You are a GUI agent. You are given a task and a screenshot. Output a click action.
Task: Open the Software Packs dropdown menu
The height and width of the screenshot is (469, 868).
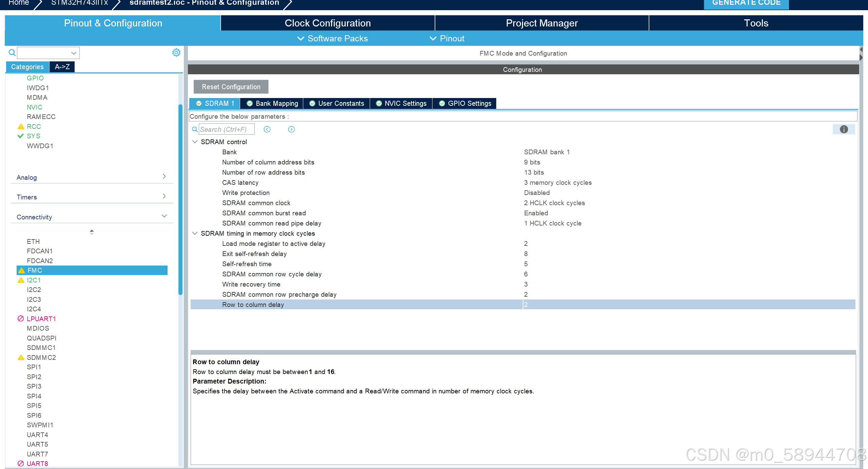pyautogui.click(x=332, y=39)
